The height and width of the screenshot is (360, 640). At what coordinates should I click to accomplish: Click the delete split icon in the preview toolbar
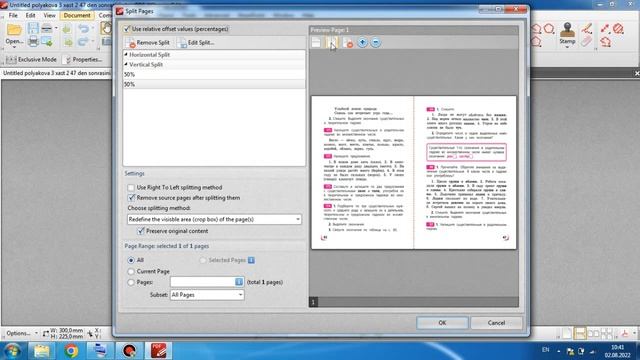pyautogui.click(x=348, y=42)
